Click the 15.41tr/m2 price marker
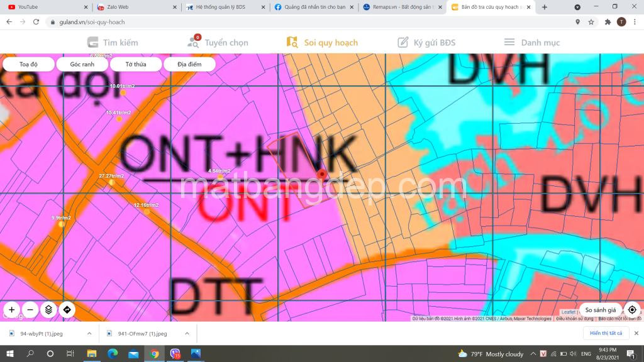644x362 pixels. (x=119, y=119)
